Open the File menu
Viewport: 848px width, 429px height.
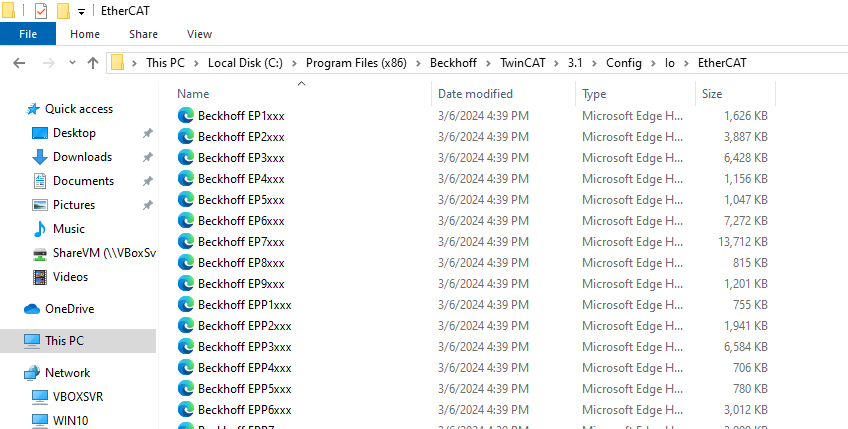tap(28, 34)
